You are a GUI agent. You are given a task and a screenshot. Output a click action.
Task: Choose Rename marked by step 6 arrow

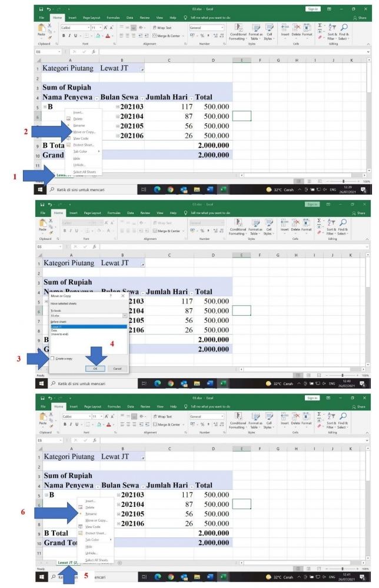tap(91, 513)
